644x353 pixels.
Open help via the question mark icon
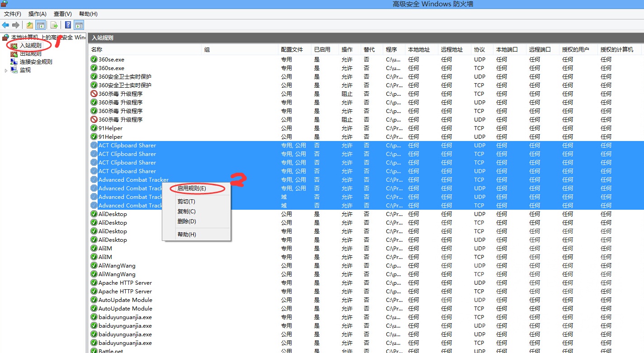click(x=68, y=25)
